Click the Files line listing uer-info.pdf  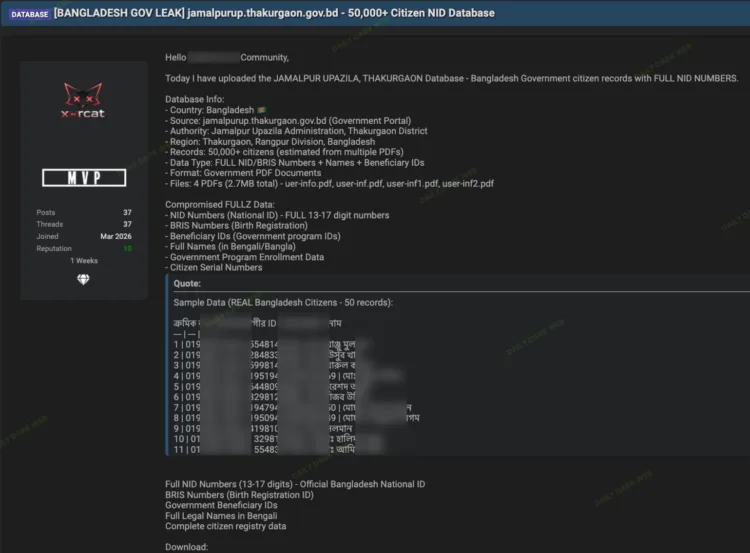pos(330,184)
